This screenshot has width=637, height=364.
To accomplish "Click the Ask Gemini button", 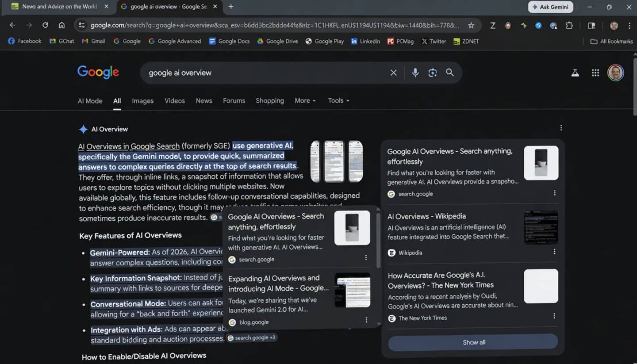I will click(550, 7).
